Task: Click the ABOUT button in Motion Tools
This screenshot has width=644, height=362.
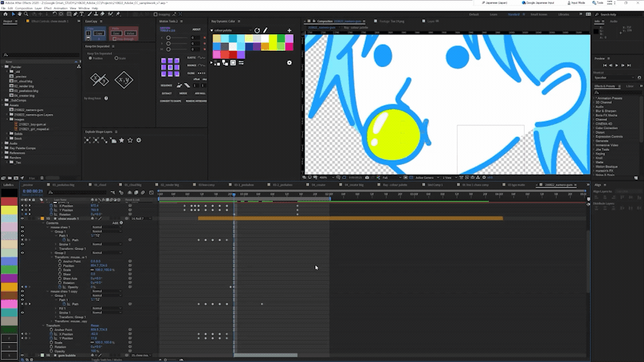Action: click(x=197, y=29)
